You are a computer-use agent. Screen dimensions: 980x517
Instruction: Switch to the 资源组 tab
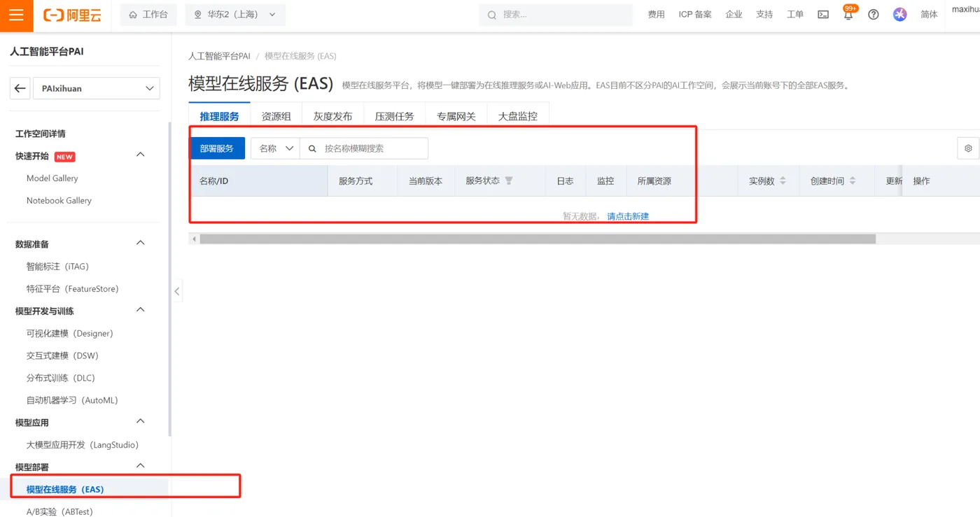276,116
